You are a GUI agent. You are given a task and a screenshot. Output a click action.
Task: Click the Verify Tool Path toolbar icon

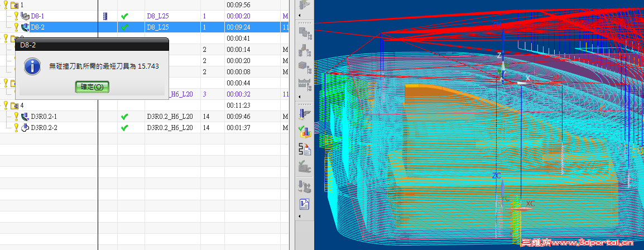[305, 131]
